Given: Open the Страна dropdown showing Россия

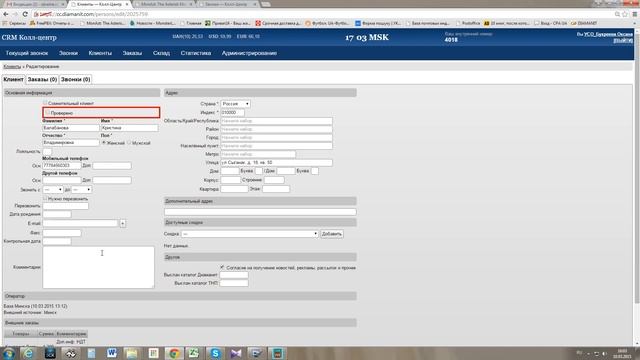Looking at the screenshot, I should click(236, 104).
